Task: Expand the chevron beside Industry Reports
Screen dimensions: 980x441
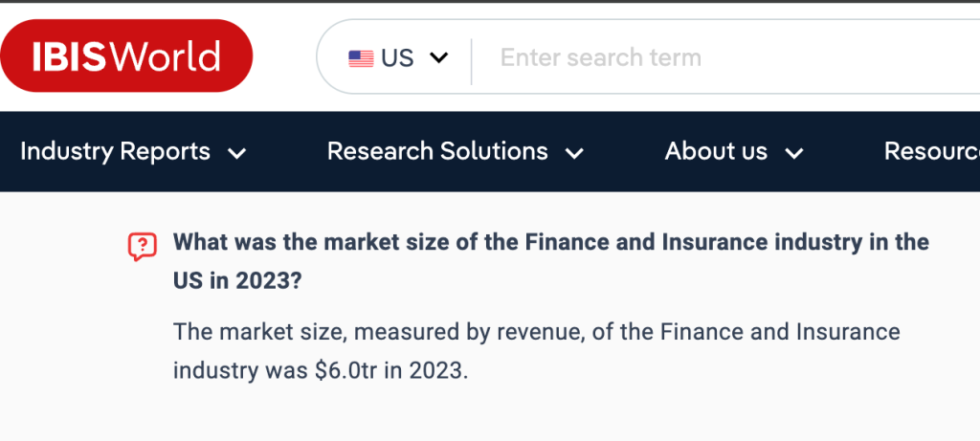Action: [x=236, y=153]
